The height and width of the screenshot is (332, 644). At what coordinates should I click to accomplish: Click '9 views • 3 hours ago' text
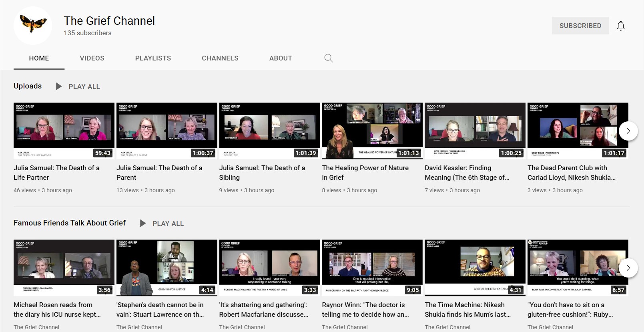(247, 190)
